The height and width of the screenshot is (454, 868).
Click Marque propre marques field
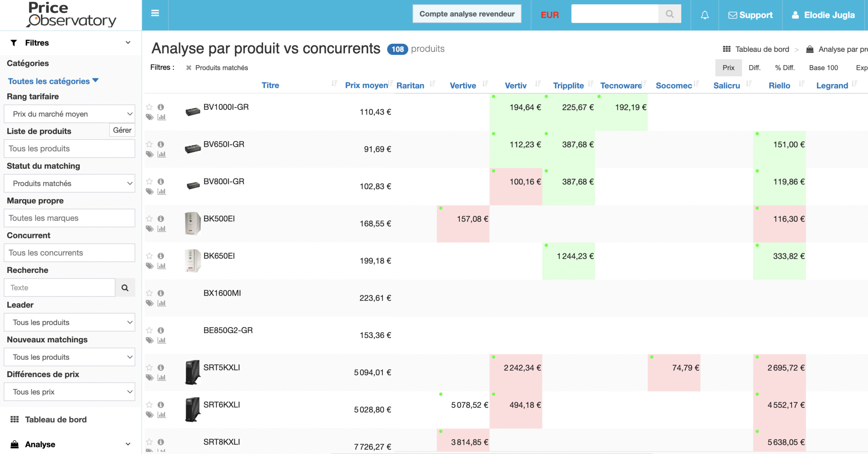(70, 218)
